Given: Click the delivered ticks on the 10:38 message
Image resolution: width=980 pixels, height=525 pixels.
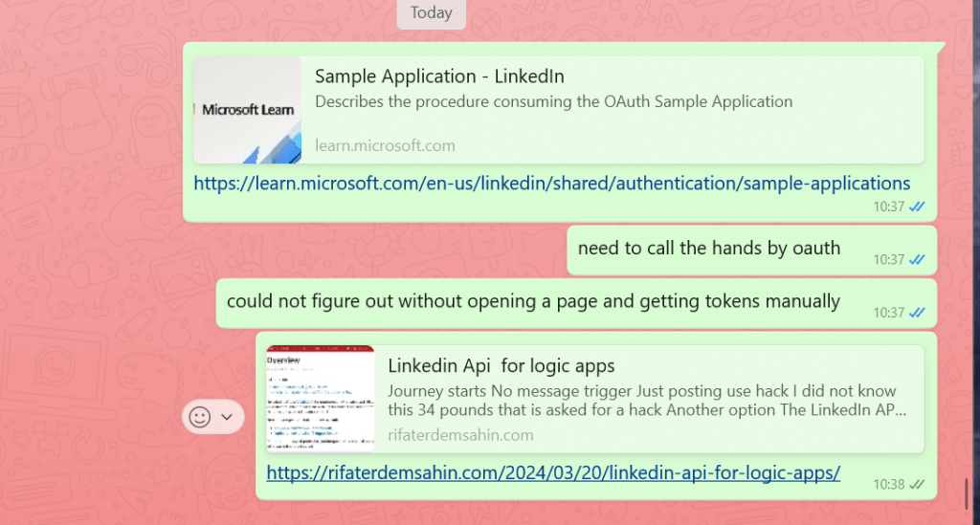Looking at the screenshot, I should point(917,485).
